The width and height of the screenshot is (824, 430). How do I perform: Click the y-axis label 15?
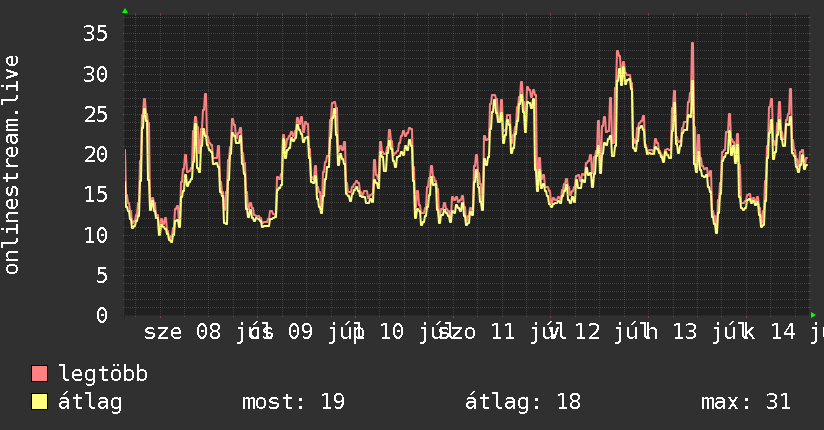[96, 194]
